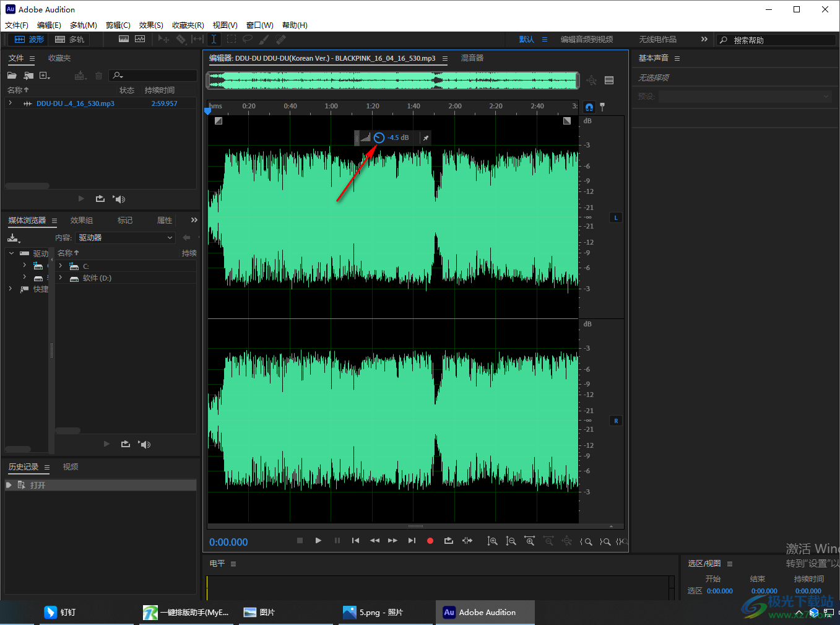Select the Lasso Selection tool

(248, 39)
